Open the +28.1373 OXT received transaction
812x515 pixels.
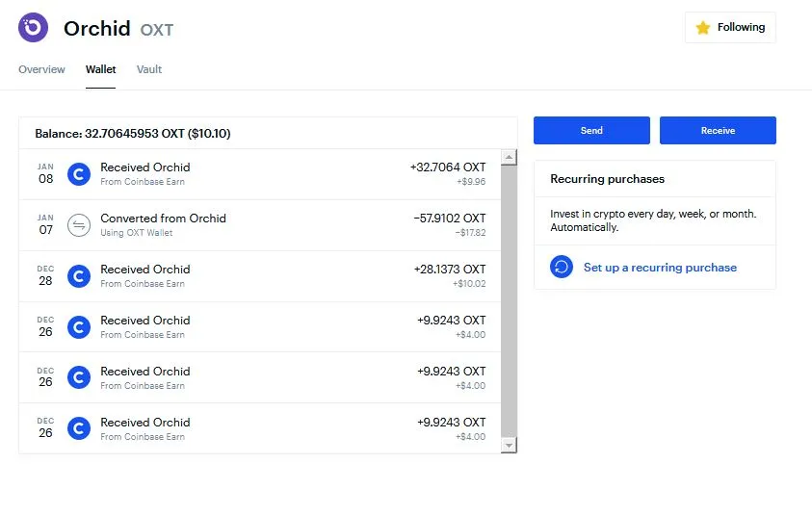pyautogui.click(x=260, y=276)
